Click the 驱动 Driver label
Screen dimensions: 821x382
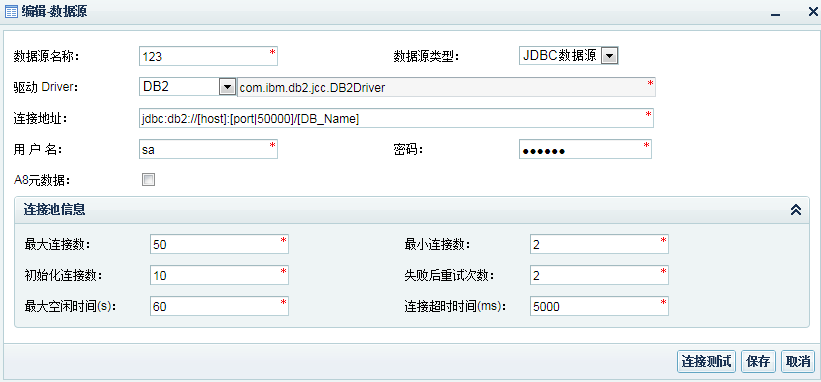pos(45,87)
